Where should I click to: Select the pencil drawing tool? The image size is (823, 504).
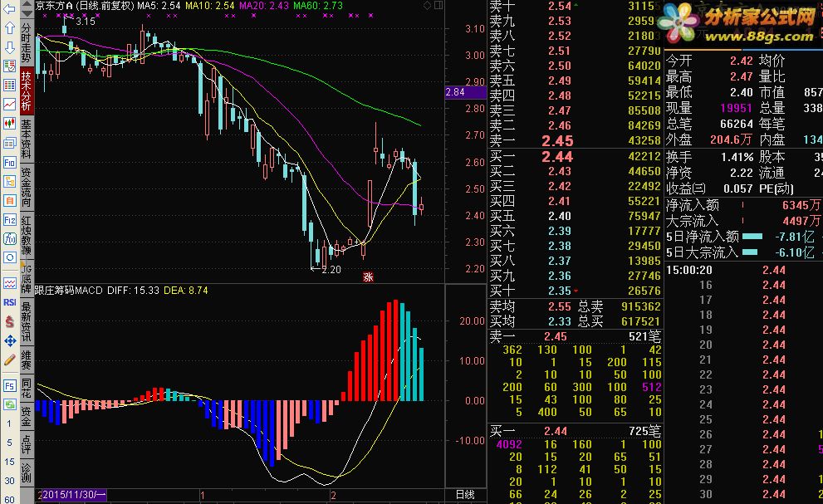(x=9, y=360)
